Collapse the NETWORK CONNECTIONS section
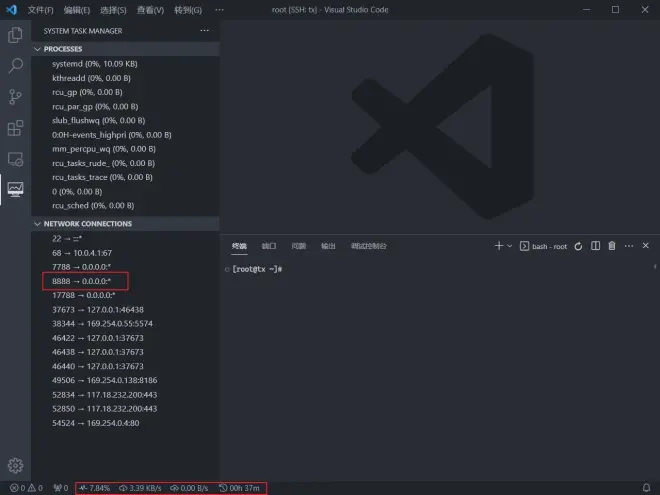 coord(125,224)
